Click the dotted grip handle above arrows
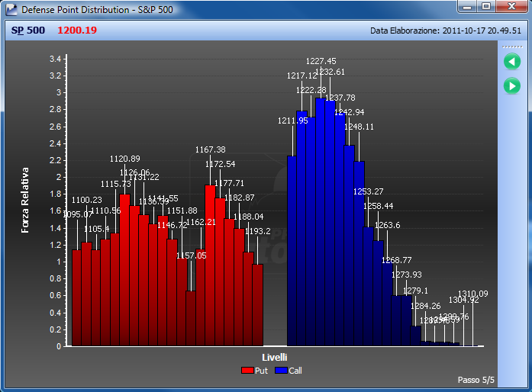The width and height of the screenshot is (532, 392). 512,47
